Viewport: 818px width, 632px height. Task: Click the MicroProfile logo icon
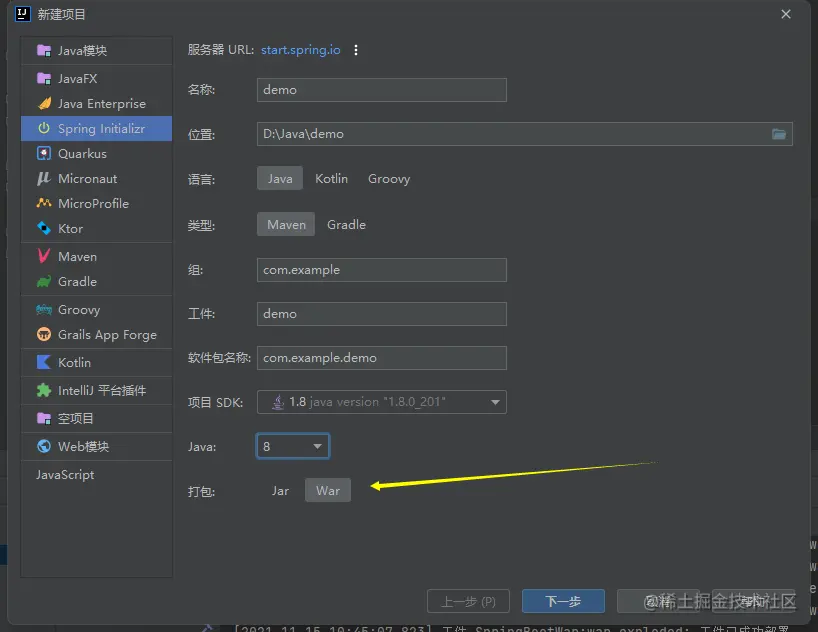[44, 203]
